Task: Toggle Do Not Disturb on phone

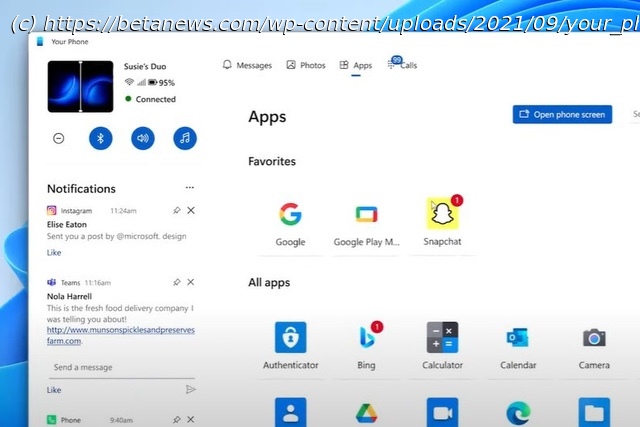Action: pos(58,138)
